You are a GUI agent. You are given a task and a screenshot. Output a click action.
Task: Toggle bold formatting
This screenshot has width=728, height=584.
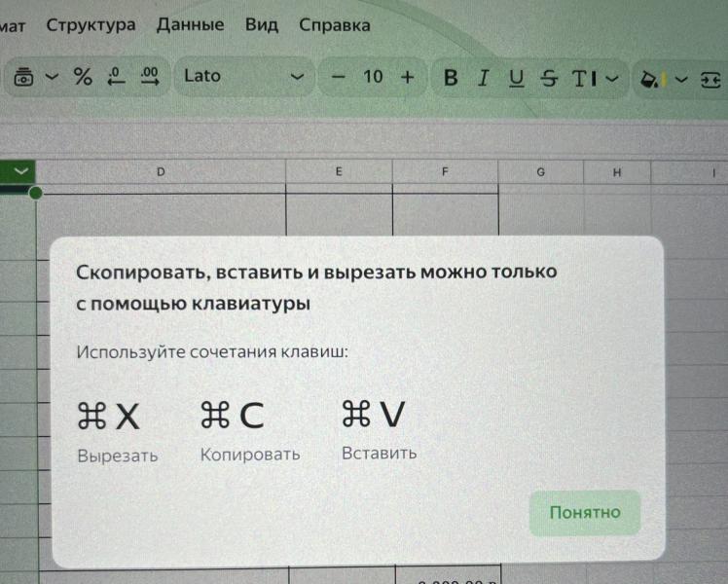point(450,78)
